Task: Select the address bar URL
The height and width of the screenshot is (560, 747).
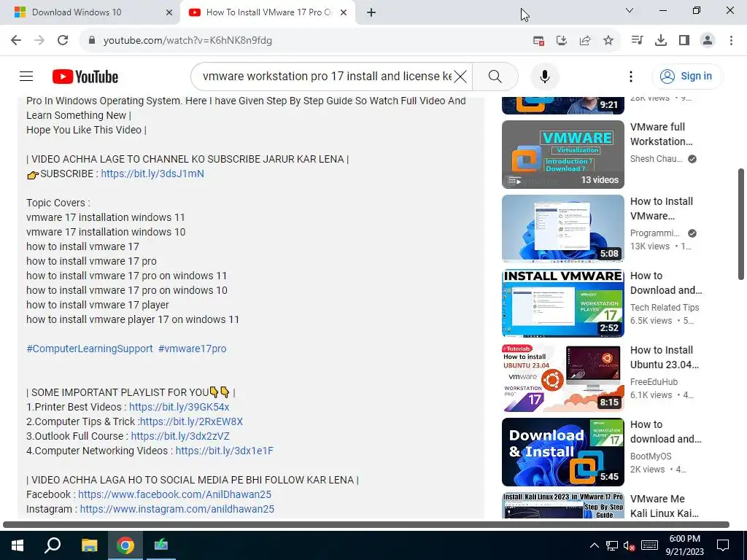Action: pos(187,40)
